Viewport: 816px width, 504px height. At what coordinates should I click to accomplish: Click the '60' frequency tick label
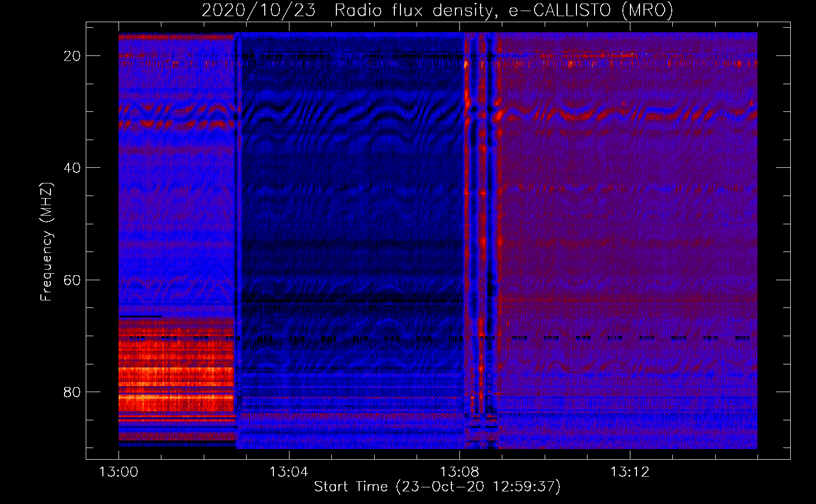tap(72, 280)
